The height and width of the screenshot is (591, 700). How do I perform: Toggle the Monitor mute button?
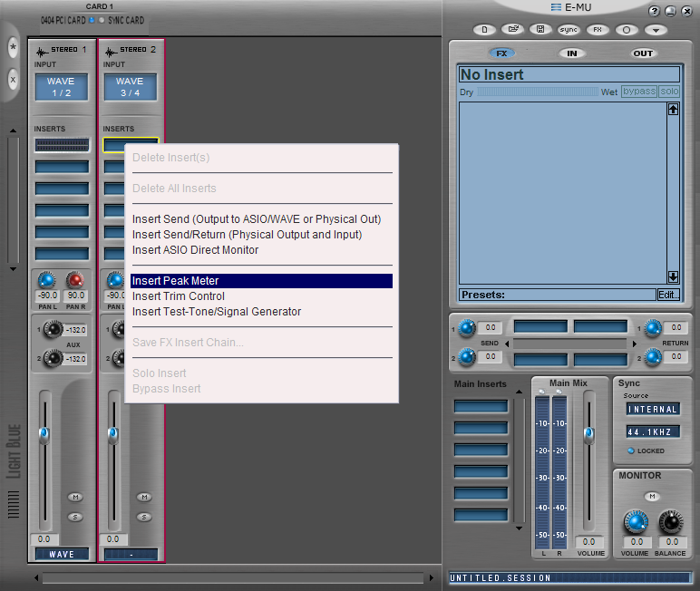tap(652, 497)
